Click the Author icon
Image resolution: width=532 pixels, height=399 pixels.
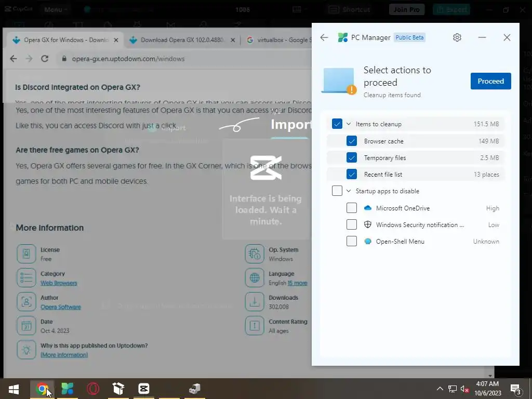(26, 302)
